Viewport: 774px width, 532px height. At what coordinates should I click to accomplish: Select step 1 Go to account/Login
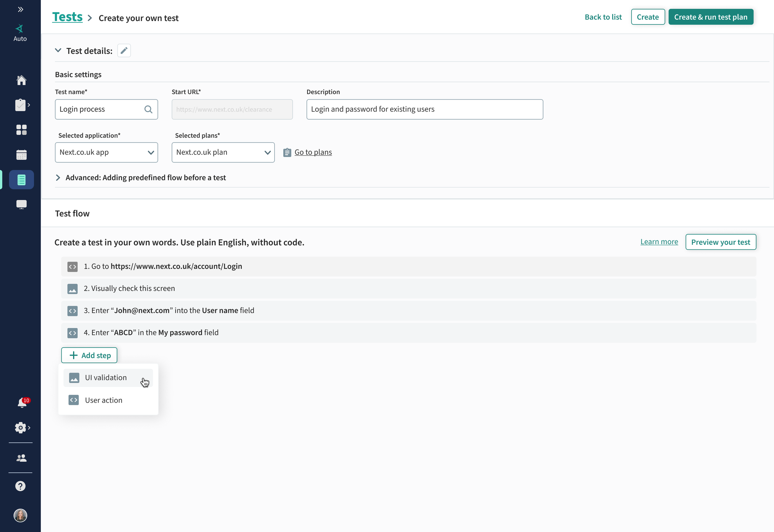(x=408, y=267)
